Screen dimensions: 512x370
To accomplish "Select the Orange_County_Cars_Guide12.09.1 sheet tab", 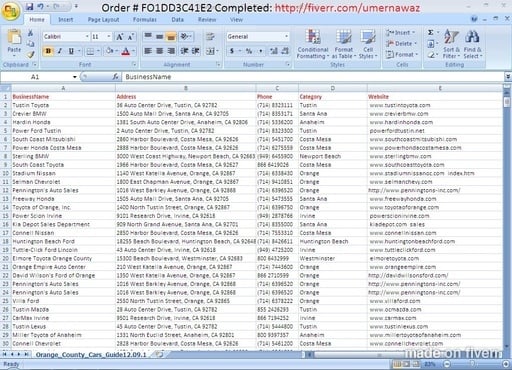I will coord(91,355).
